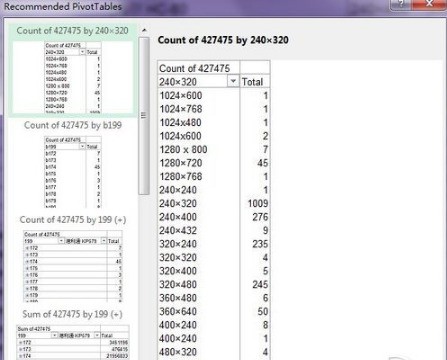The height and width of the screenshot is (360, 447).
Task: Click the '320×240' row label in preview
Action: [178, 244]
